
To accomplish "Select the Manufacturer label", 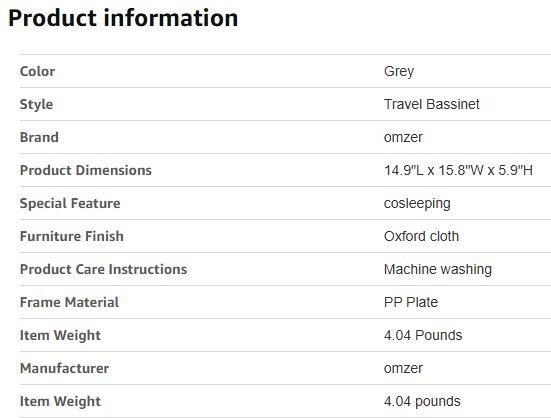I will [64, 368].
